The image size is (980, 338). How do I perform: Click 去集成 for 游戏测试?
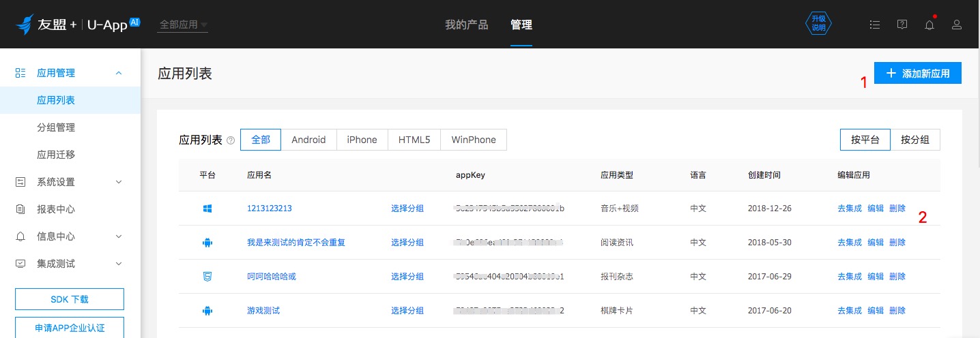coord(850,311)
